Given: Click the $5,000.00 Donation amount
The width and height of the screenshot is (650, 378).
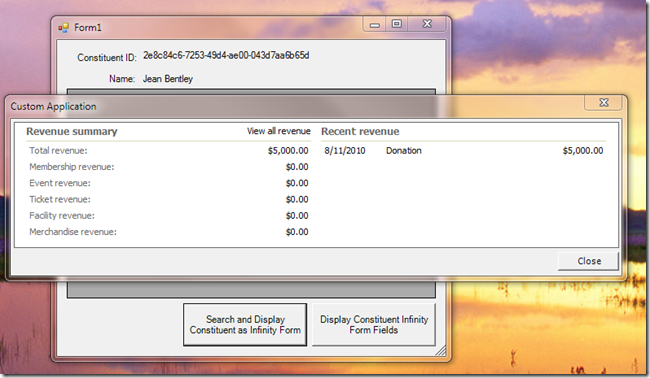Looking at the screenshot, I should (x=582, y=150).
